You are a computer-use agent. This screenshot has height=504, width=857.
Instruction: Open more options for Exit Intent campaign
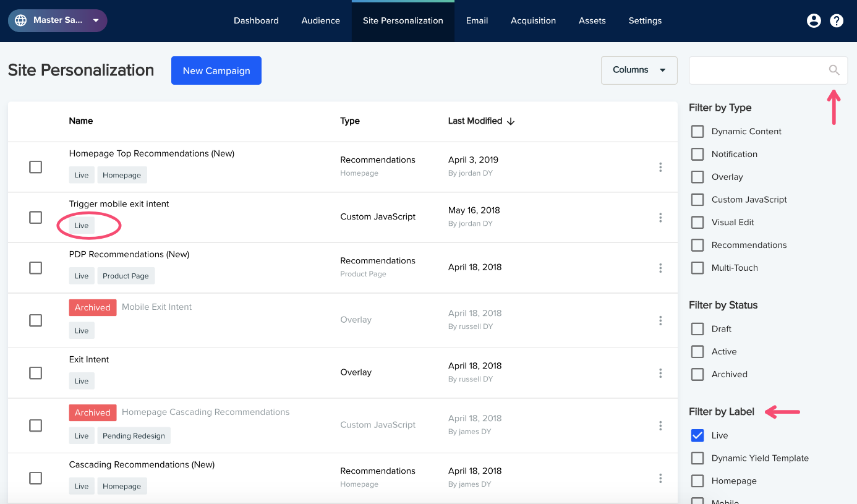660,373
